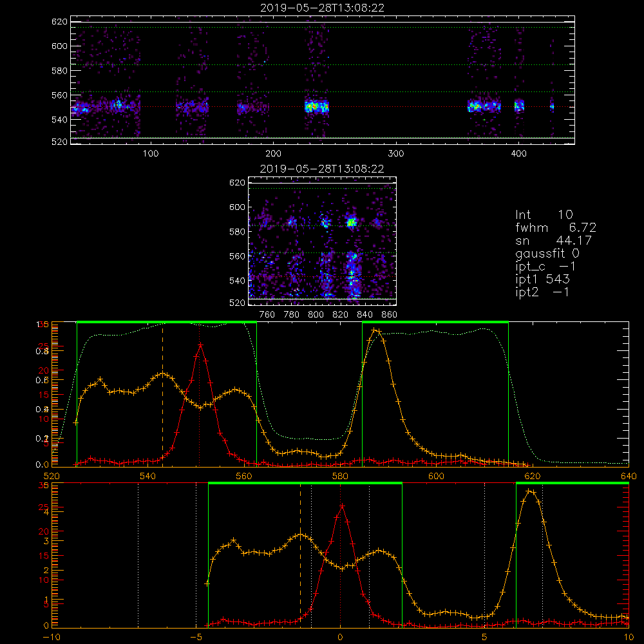Click the -10 x-axis label on bottom plot
Image resolution: width=644 pixels, height=644 pixels.
point(52,638)
